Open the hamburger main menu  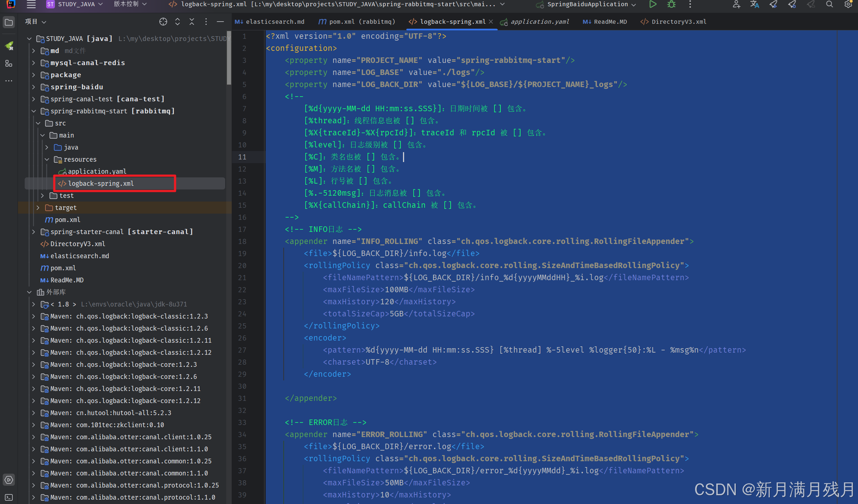coord(31,4)
